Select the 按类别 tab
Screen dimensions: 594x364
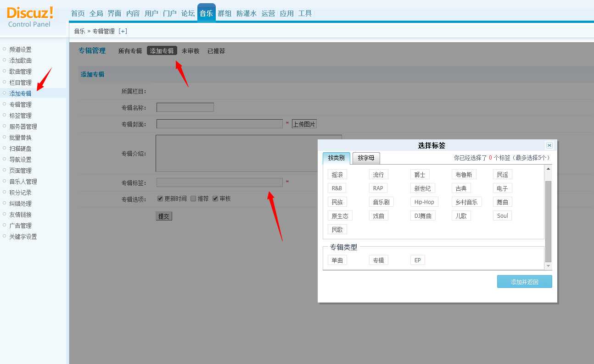pyautogui.click(x=336, y=158)
